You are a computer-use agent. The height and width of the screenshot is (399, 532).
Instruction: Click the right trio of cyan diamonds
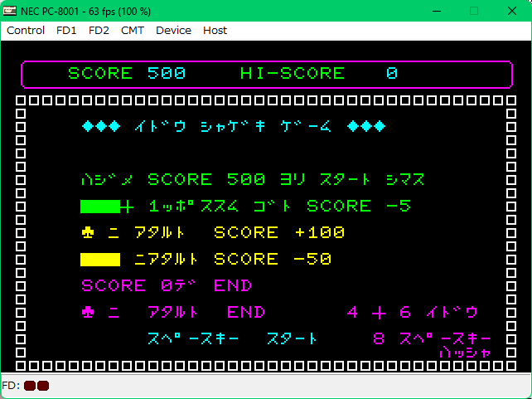366,126
